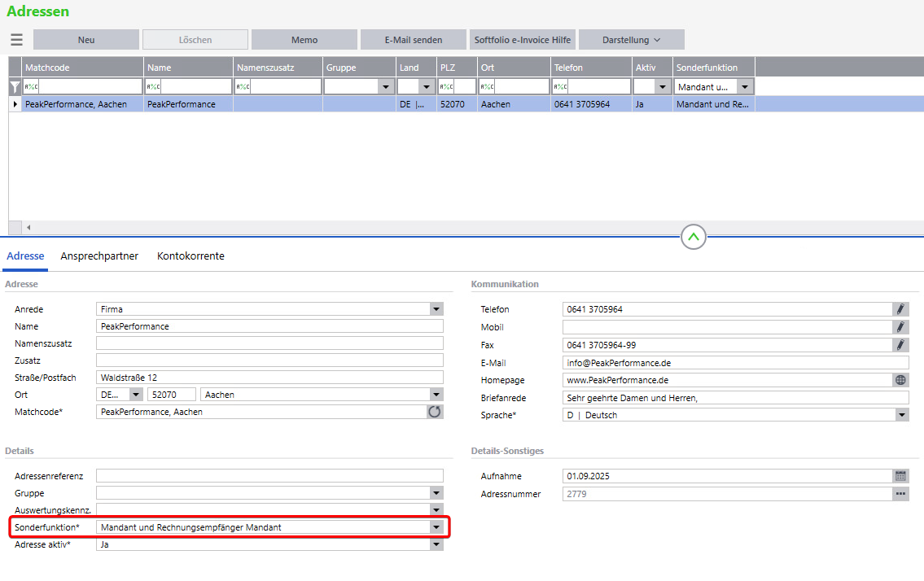Image resolution: width=924 pixels, height=581 pixels.
Task: Click the Memo button
Action: pyautogui.click(x=304, y=40)
